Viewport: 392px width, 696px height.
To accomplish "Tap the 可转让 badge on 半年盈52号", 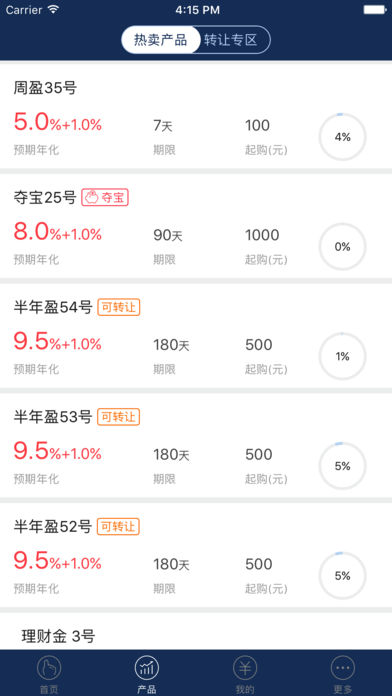I will coord(119,526).
